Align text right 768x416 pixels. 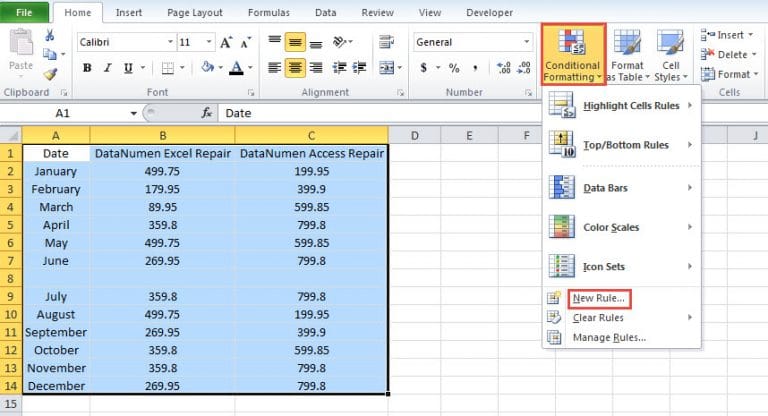pos(316,68)
